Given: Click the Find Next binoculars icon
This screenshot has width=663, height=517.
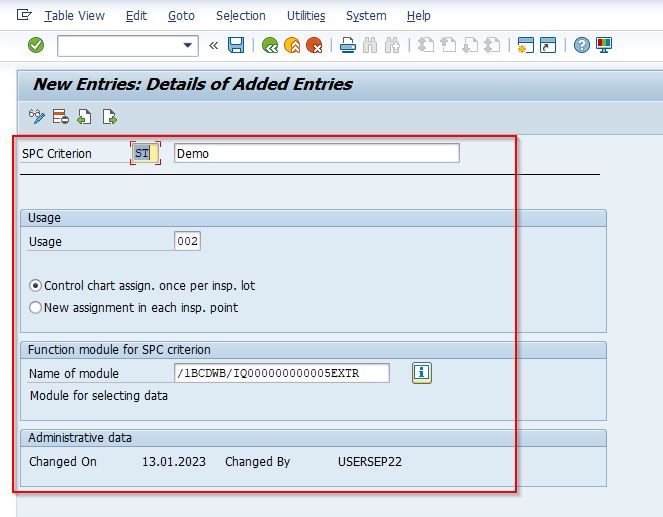Looking at the screenshot, I should click(392, 45).
